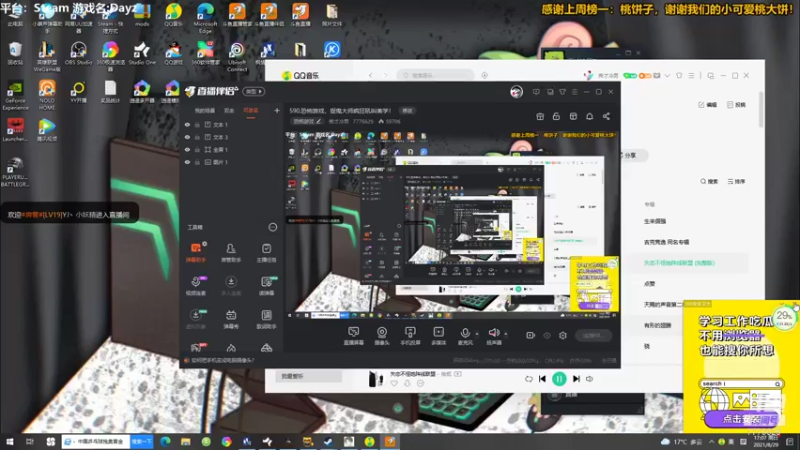Screen dimensions: 800x450
Task: Mute the 扬声器 speaker
Action: [493, 336]
